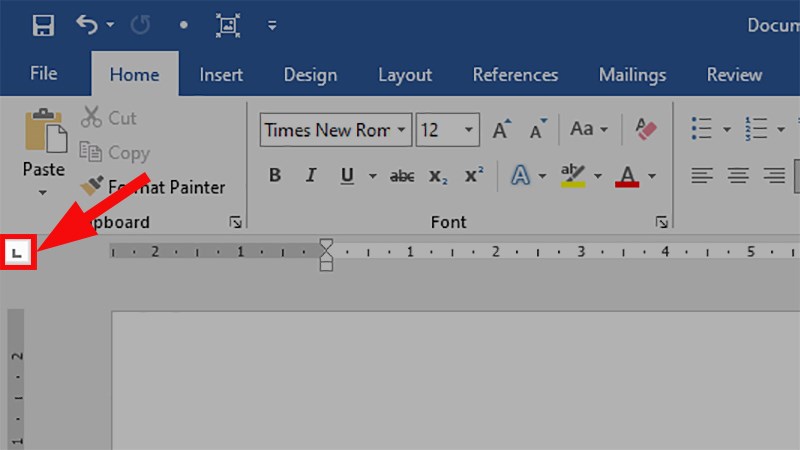Expand the Paste options arrow

[43, 192]
